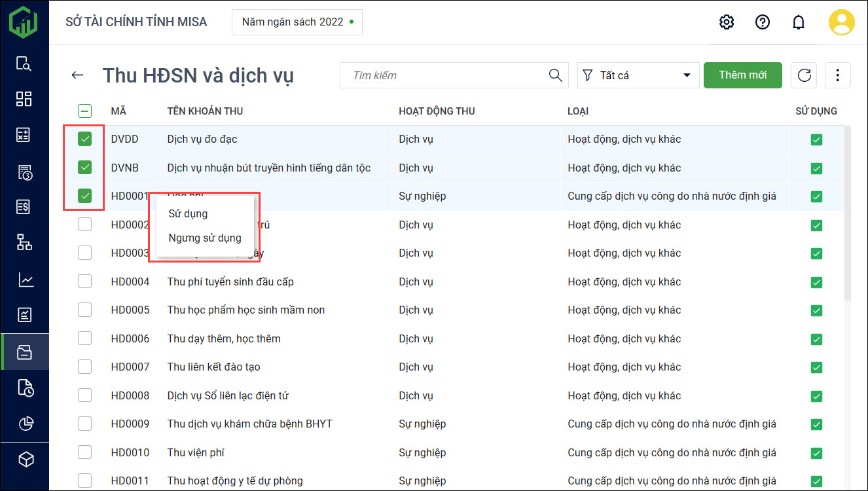Open the notifications bell
Screen dimensions: 868x491
tap(798, 22)
